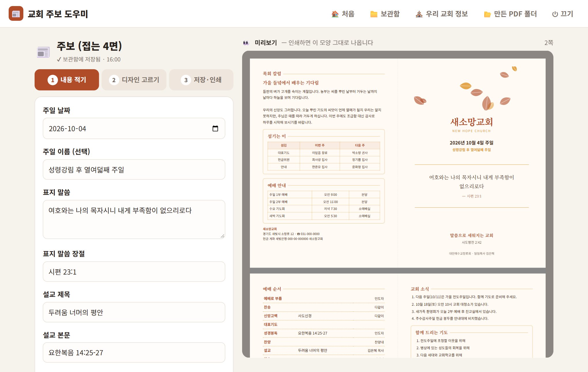Image resolution: width=588 pixels, height=372 pixels.
Task: Click the 끄기 power button
Action: 562,14
